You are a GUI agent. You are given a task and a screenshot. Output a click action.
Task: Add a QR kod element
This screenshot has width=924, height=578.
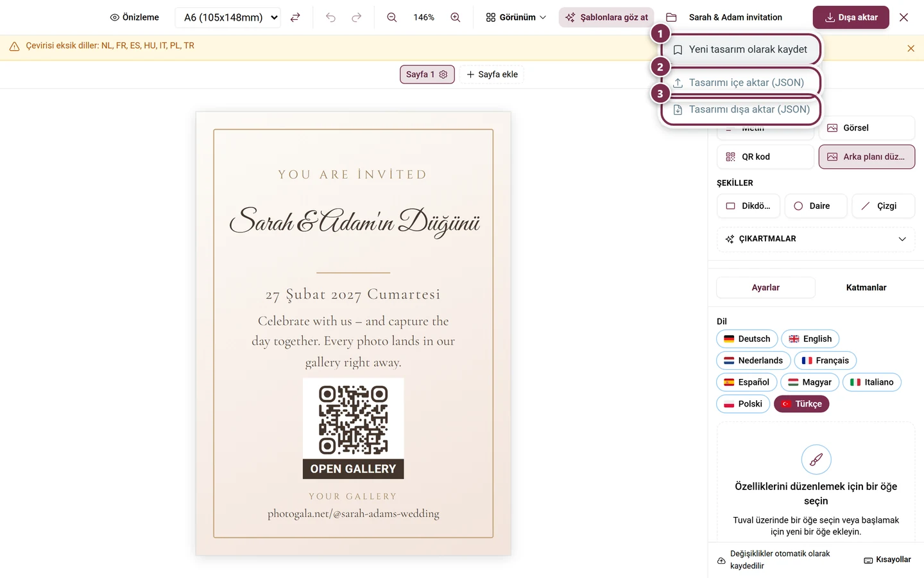click(765, 157)
